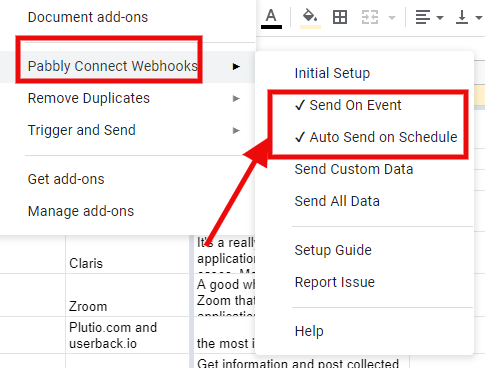Click the horizontal align icon
This screenshot has width=485, height=368.
point(422,17)
